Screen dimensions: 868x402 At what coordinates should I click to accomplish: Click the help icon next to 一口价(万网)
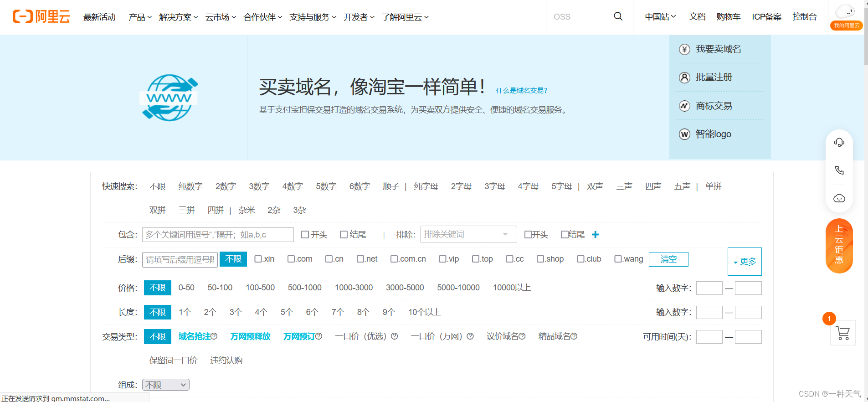[470, 336]
